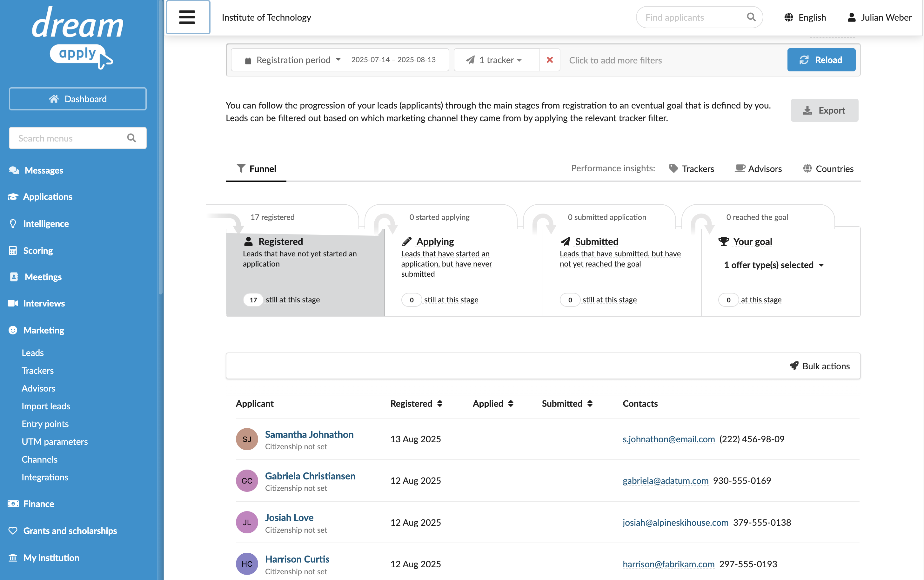The width and height of the screenshot is (924, 580).
Task: Collapse the Marketing sidebar section
Action: pyautogui.click(x=36, y=330)
